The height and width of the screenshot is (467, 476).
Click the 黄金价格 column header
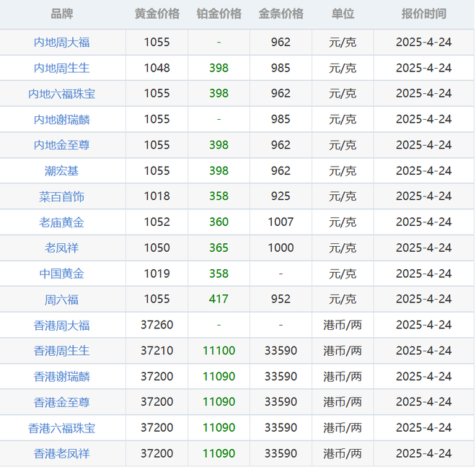point(157,14)
